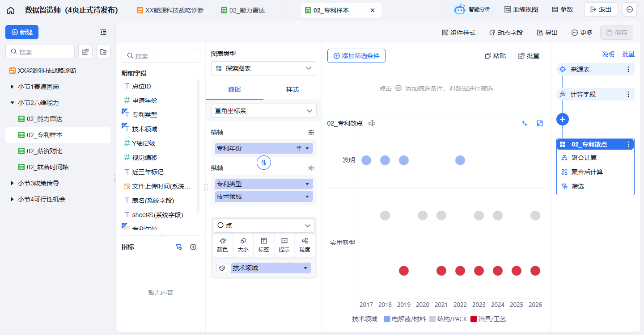Switch to the XX能源科技战略诊断 tab

(170, 10)
